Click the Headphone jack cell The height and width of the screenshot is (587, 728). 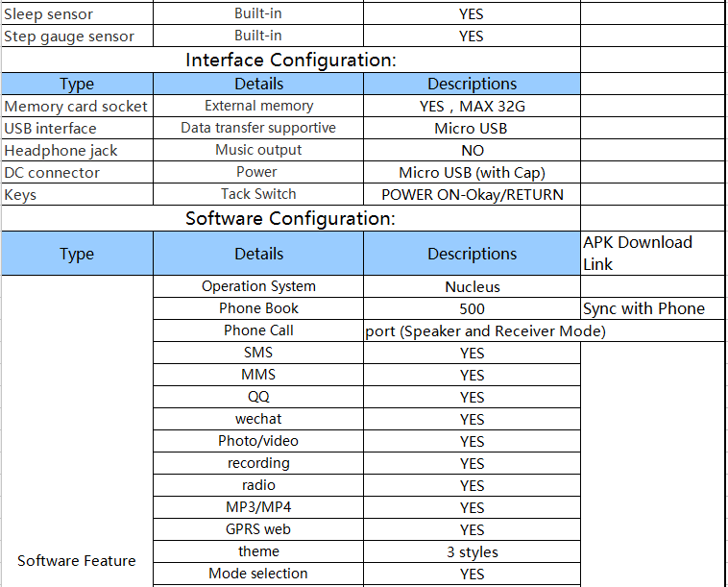click(77, 150)
